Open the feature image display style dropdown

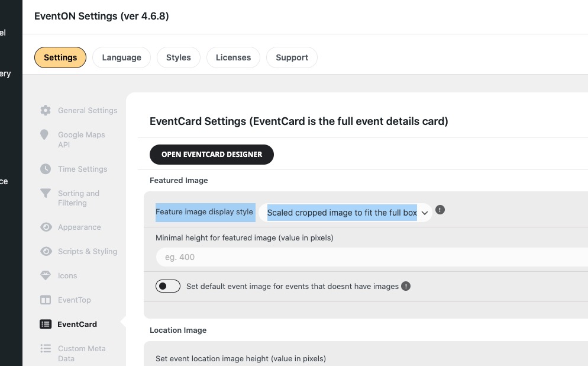[345, 213]
